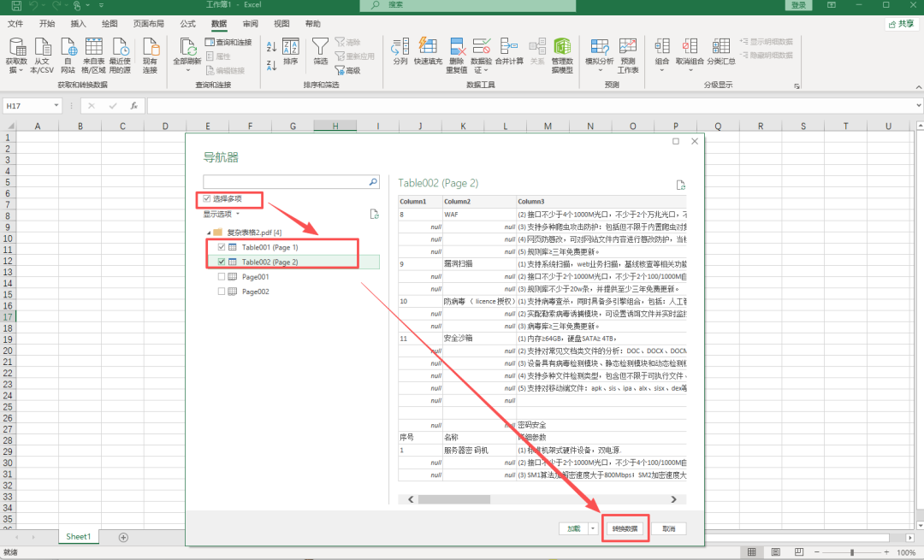Viewport: 924px width, 560px height.
Task: Collapse the 复杂表格2.pdf tree node
Action: (209, 233)
